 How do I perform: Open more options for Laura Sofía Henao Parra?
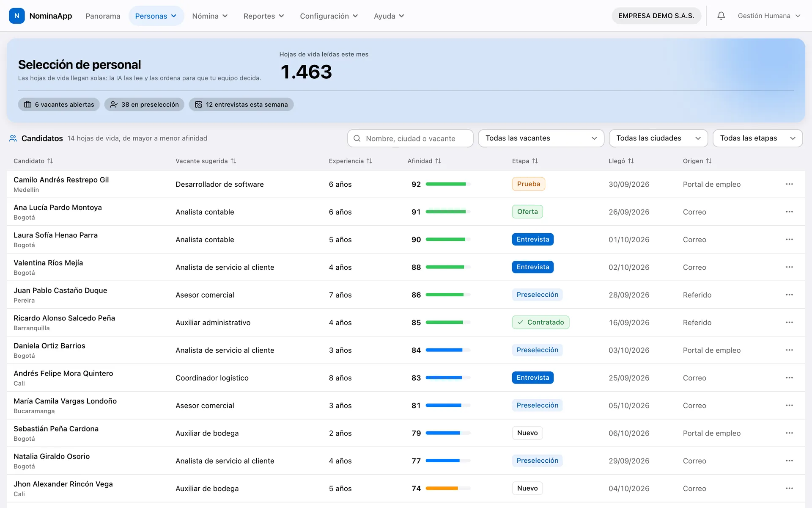789,240
